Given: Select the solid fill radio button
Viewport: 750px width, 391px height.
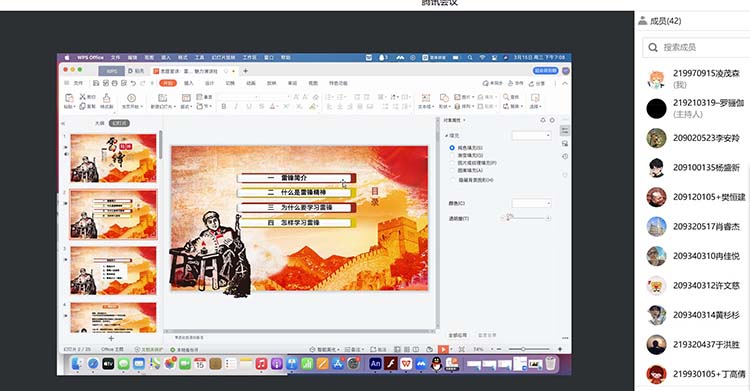Looking at the screenshot, I should (452, 148).
